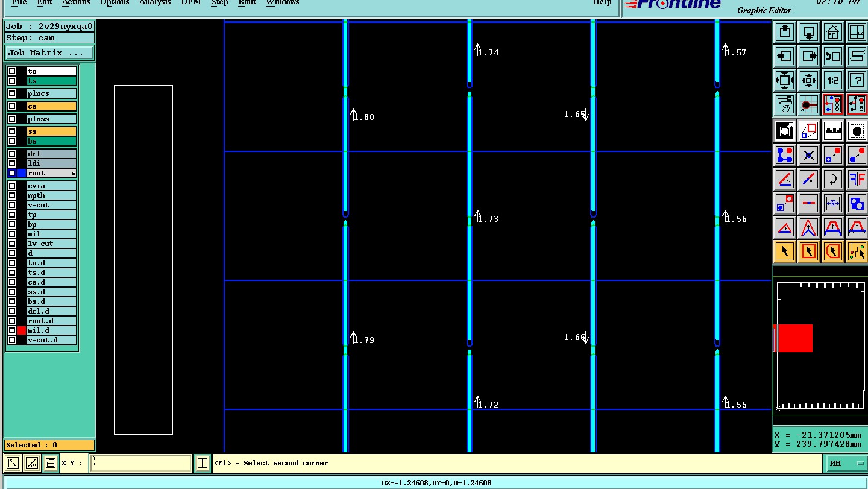Click the exclamation mark button near coordinate field
Screen dimensions: 868x489
point(203,463)
